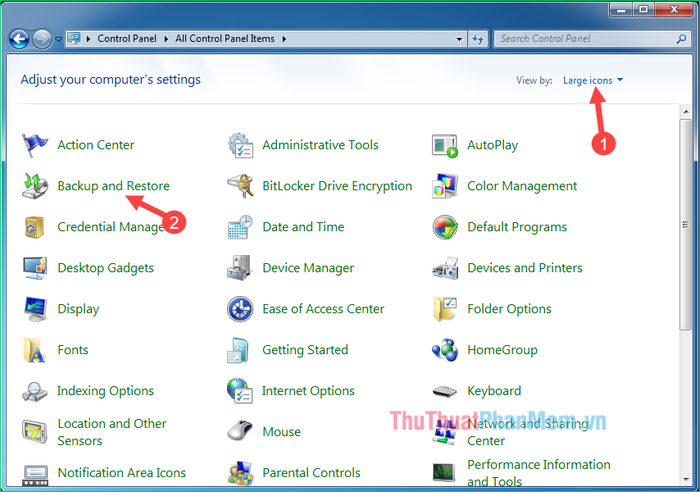Open the Getting Started icon
The image size is (700, 492).
[x=238, y=350]
